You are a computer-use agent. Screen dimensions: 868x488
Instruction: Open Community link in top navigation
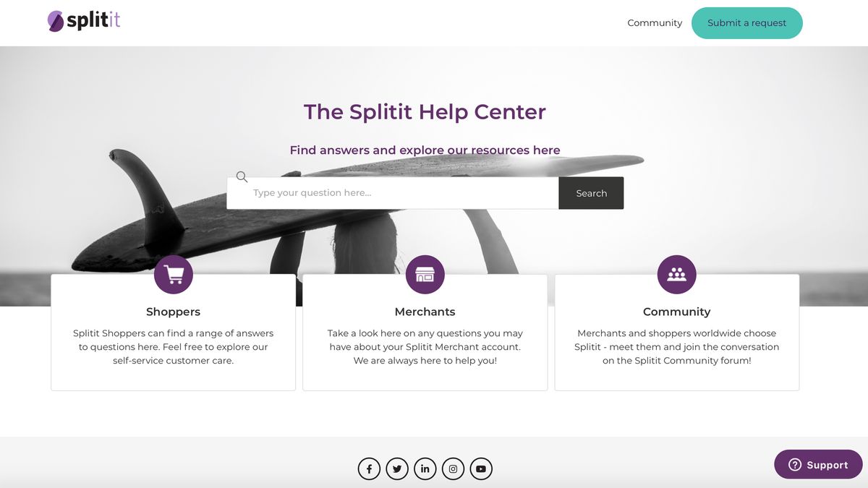click(655, 23)
